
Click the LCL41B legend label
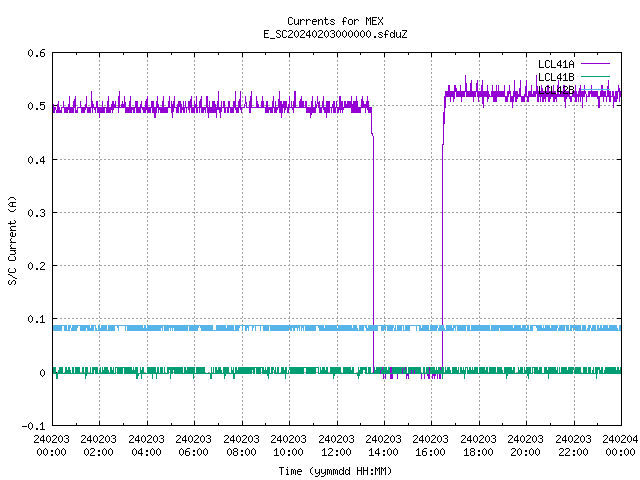tap(556, 77)
